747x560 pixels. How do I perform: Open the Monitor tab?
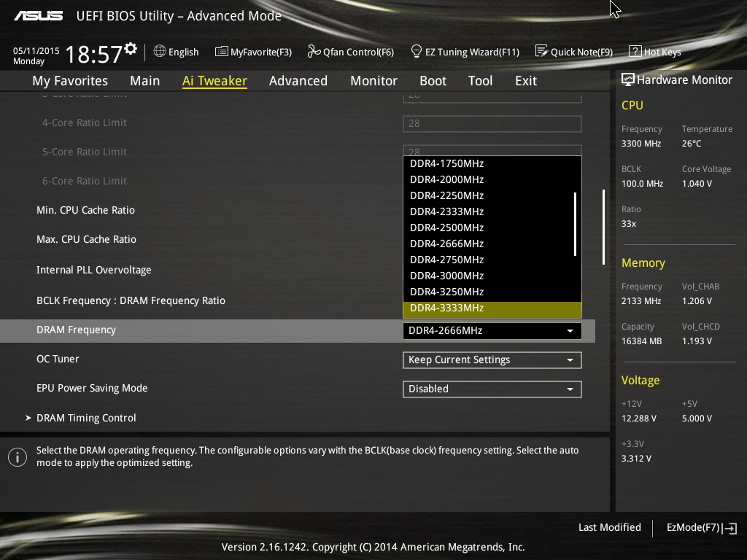coord(374,81)
